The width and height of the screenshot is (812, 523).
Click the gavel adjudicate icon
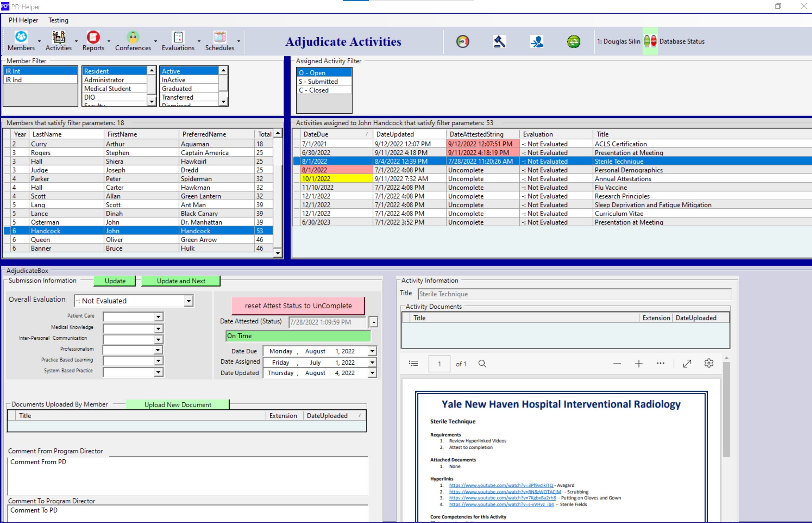pyautogui.click(x=499, y=42)
